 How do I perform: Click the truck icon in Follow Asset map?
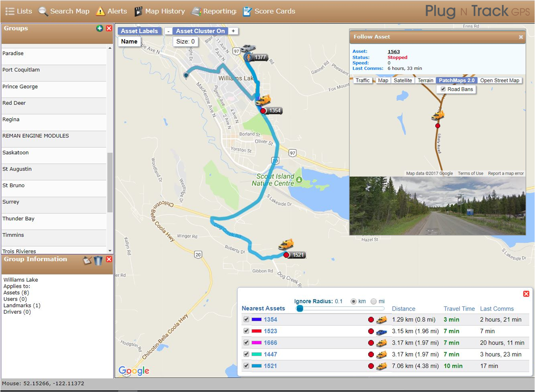pos(438,115)
